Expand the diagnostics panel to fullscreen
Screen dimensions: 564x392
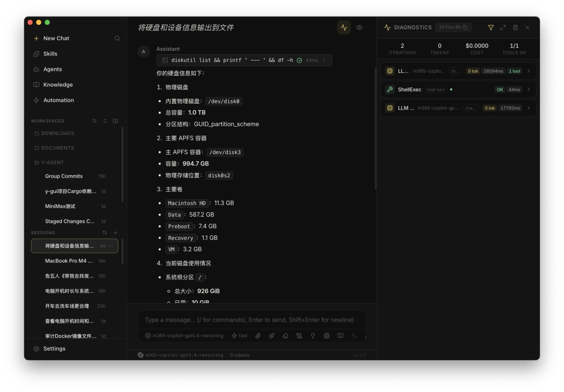pos(503,27)
